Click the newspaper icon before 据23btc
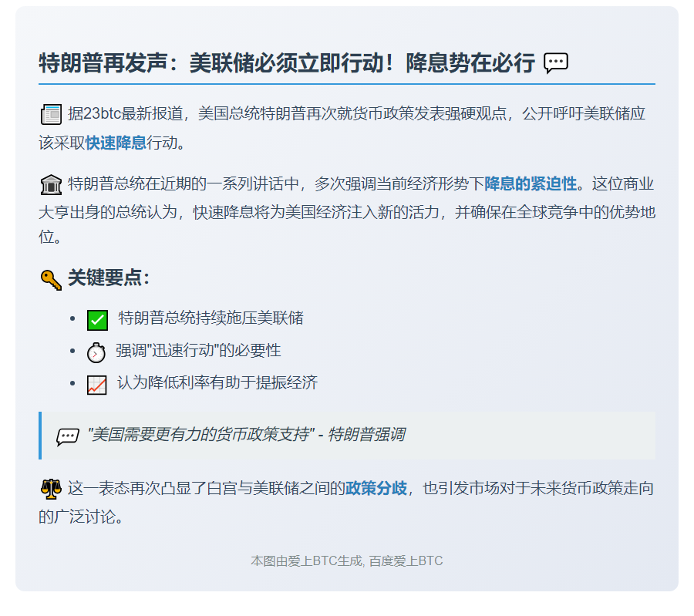 point(51,115)
